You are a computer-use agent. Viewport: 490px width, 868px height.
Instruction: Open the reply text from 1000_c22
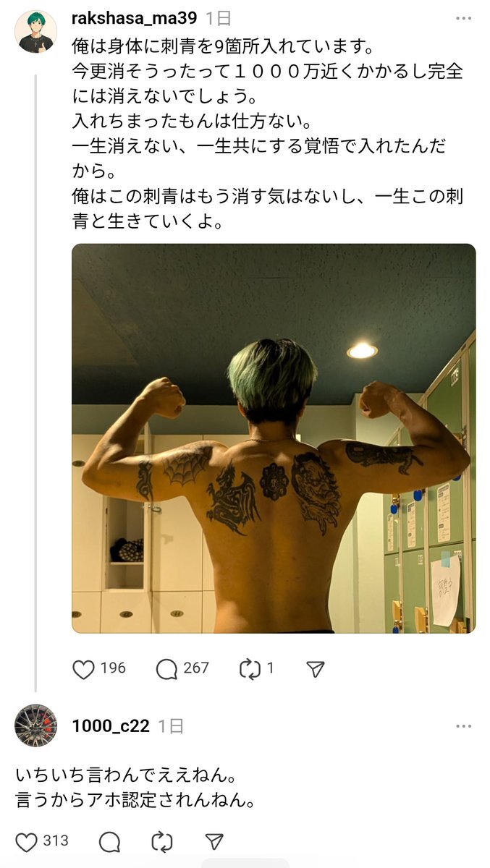[x=135, y=788]
